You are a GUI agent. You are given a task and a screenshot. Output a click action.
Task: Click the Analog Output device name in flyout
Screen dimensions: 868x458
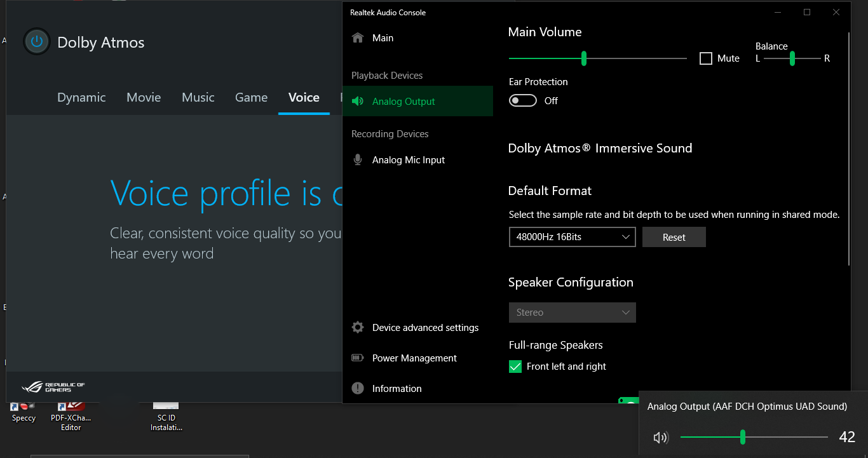747,406
